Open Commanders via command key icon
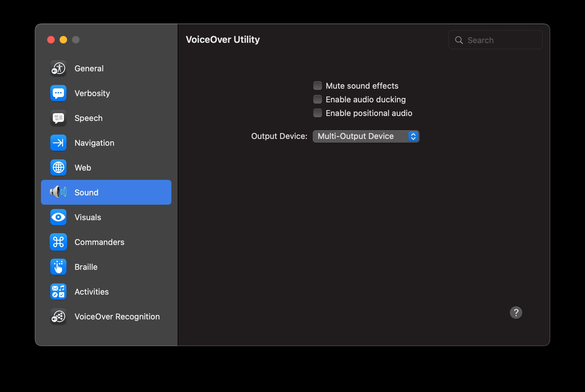This screenshot has width=585, height=392. (x=58, y=242)
